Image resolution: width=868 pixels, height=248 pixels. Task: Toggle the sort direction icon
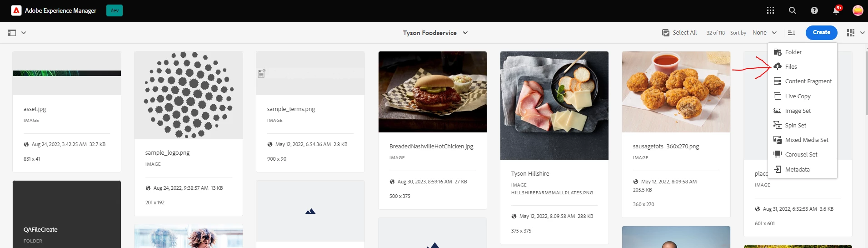point(791,33)
